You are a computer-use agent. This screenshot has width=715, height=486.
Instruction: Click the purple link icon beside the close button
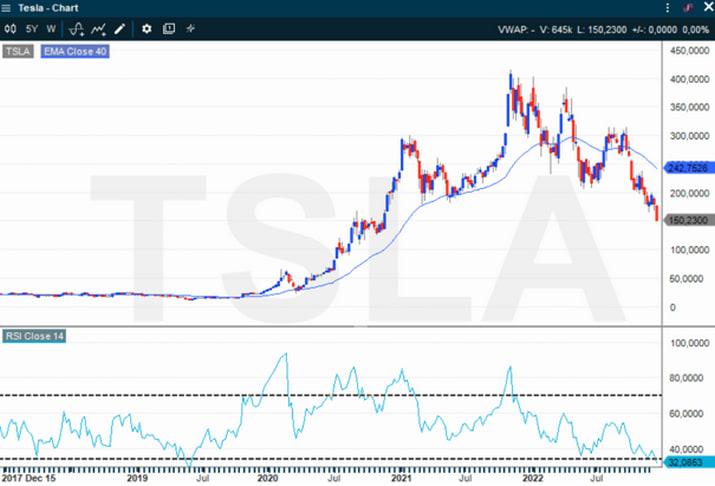[x=688, y=8]
